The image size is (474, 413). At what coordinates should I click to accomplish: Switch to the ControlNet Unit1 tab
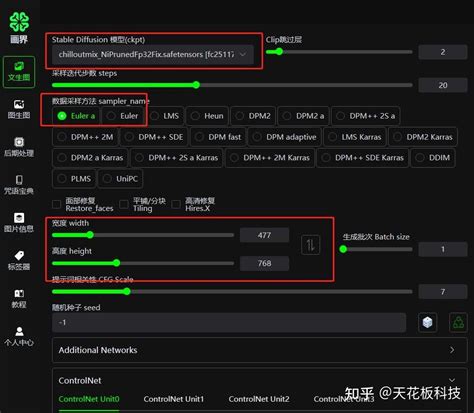tap(173, 399)
